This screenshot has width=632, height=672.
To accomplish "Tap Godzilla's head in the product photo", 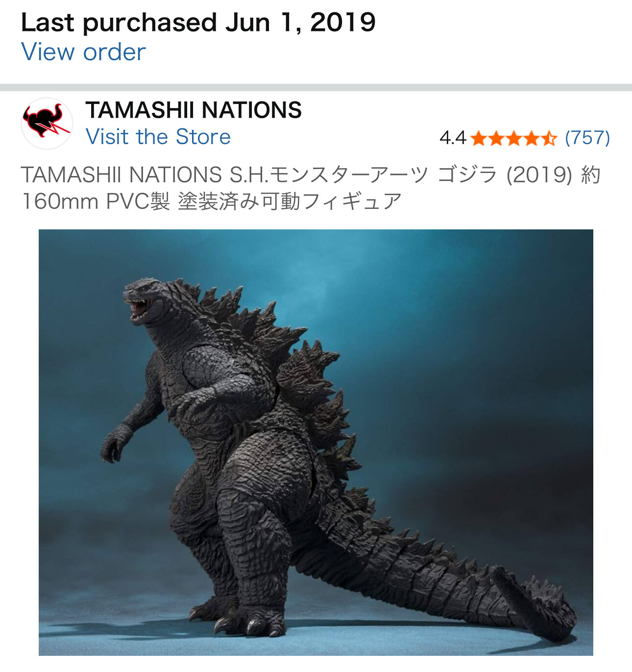I will tap(147, 300).
